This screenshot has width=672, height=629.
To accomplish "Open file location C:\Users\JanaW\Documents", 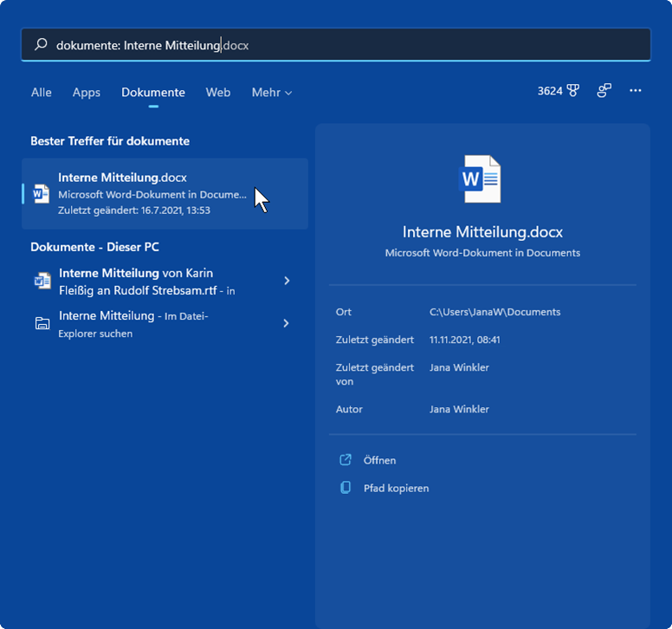I will tap(494, 312).
